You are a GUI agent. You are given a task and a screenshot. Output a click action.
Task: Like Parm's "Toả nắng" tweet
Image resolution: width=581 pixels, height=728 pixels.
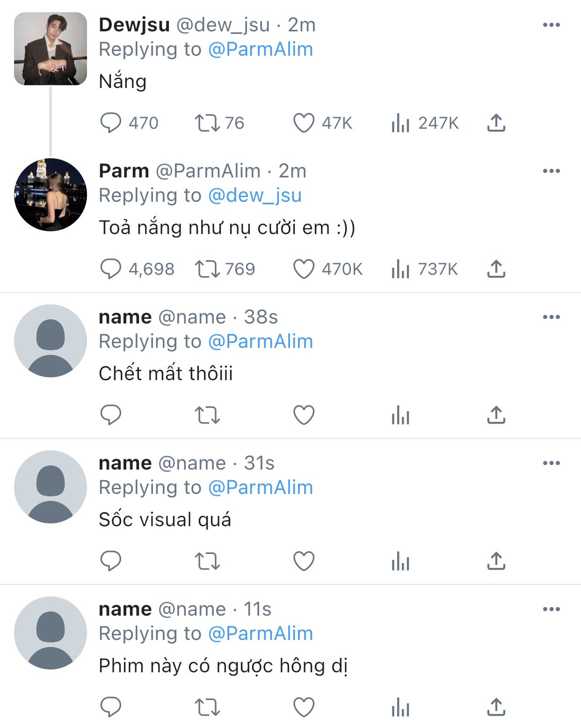304,269
